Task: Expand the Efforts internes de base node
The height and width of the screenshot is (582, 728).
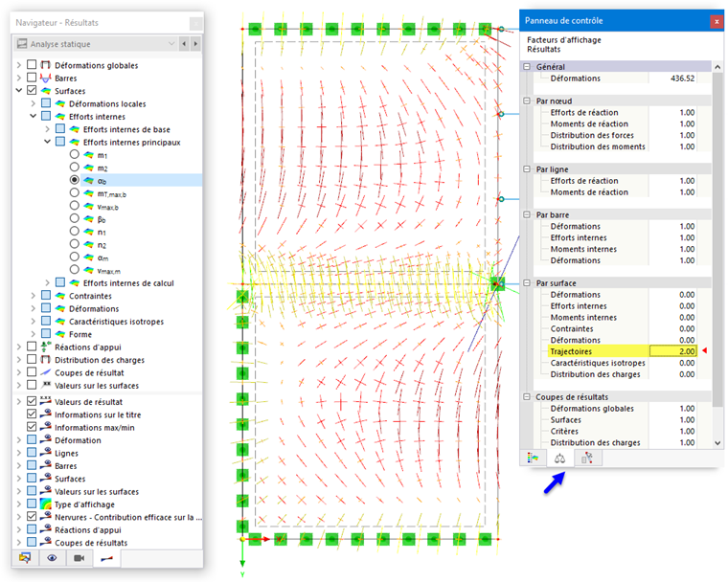Action: pos(47,129)
